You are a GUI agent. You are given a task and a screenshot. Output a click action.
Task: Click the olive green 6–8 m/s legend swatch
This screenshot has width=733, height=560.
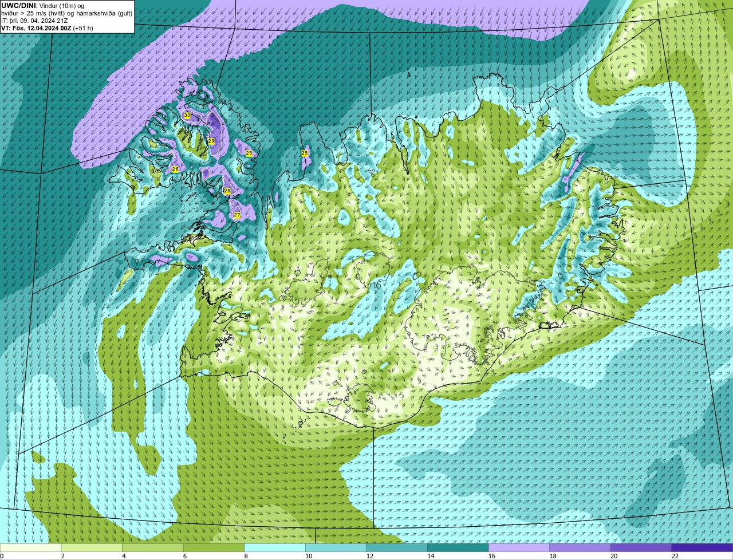[x=214, y=547]
